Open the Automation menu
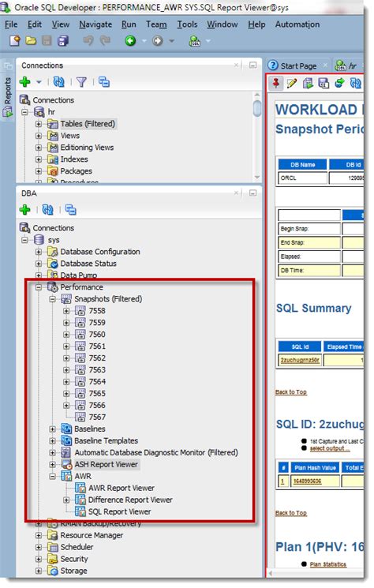 pyautogui.click(x=297, y=24)
